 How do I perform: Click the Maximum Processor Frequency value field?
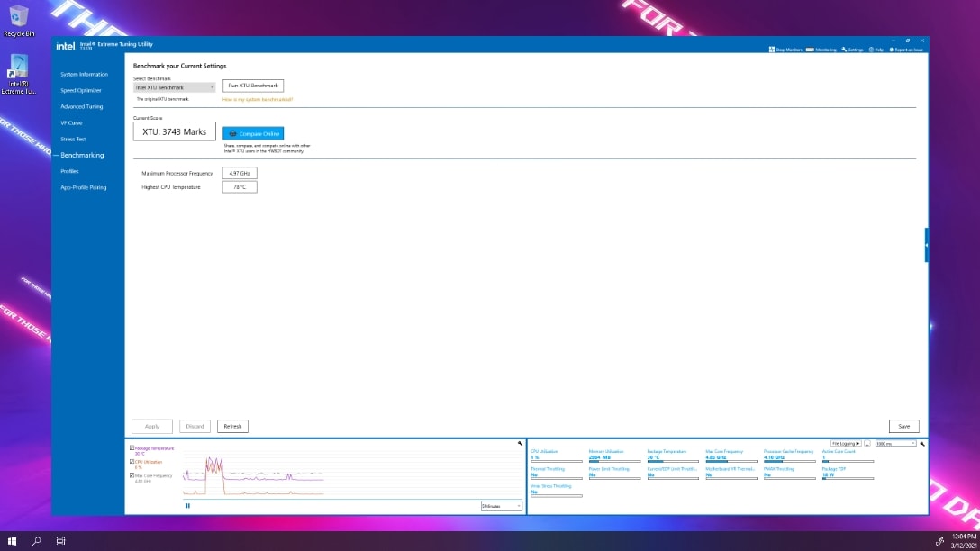[x=240, y=173]
